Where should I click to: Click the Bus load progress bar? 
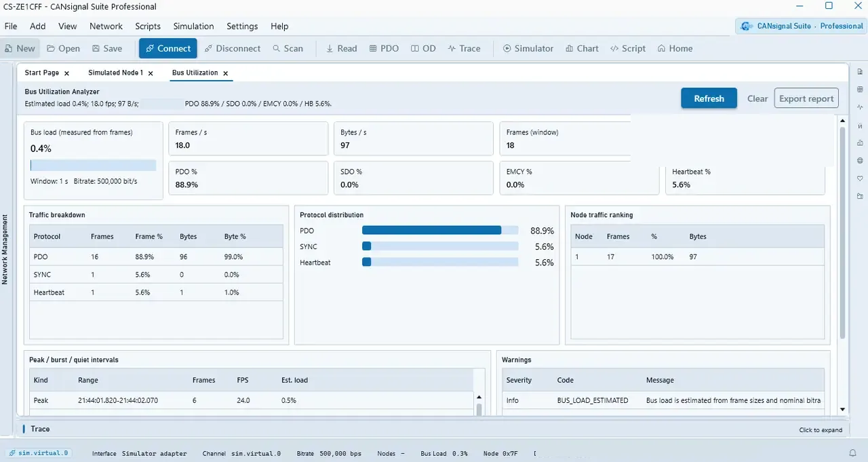point(93,166)
